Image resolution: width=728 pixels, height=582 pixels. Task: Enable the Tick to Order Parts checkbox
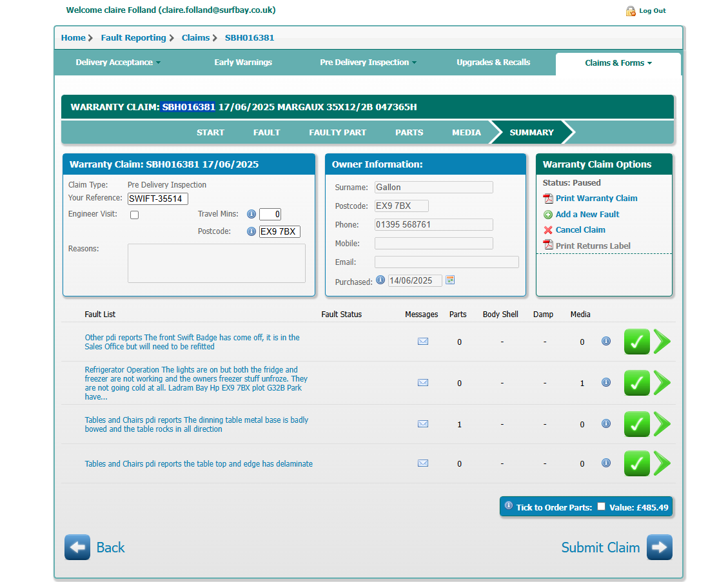pyautogui.click(x=601, y=507)
